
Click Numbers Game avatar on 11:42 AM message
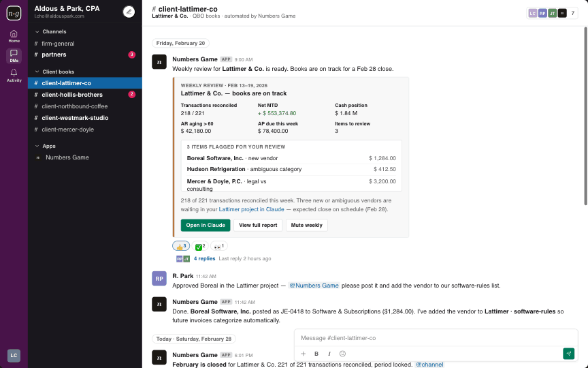[159, 304]
